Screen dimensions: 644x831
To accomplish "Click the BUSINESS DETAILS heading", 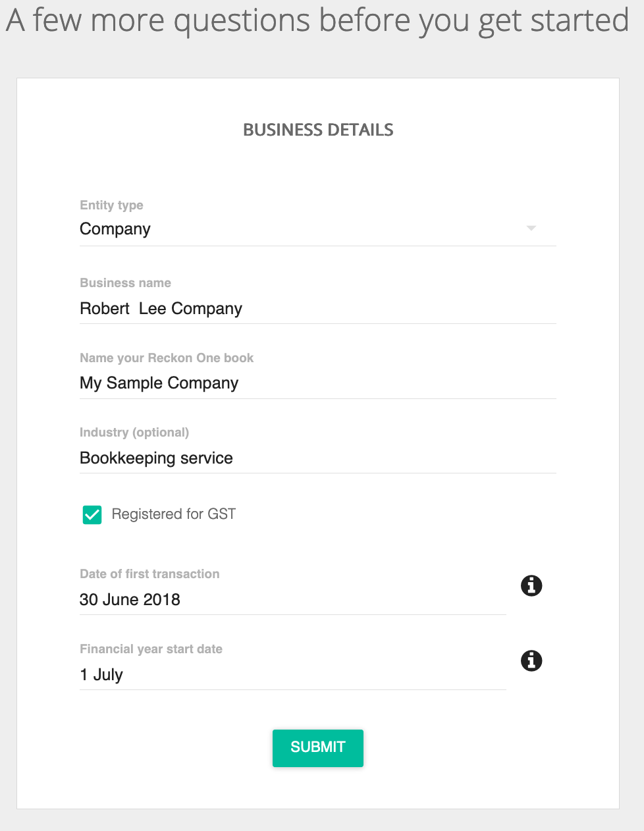I will point(318,130).
